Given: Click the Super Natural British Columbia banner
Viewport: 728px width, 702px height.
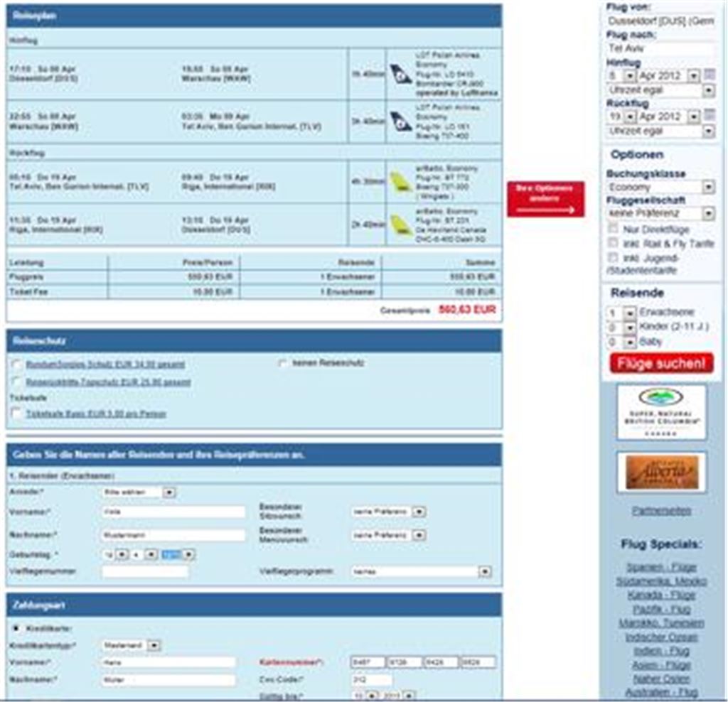Looking at the screenshot, I should (x=661, y=411).
